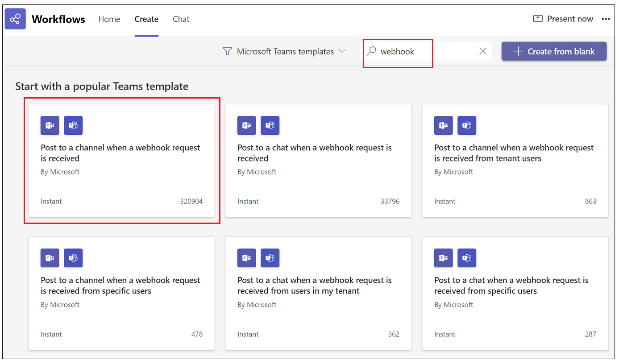This screenshot has height=364, width=619.
Task: Click the Create from blank button
Action: [x=554, y=51]
